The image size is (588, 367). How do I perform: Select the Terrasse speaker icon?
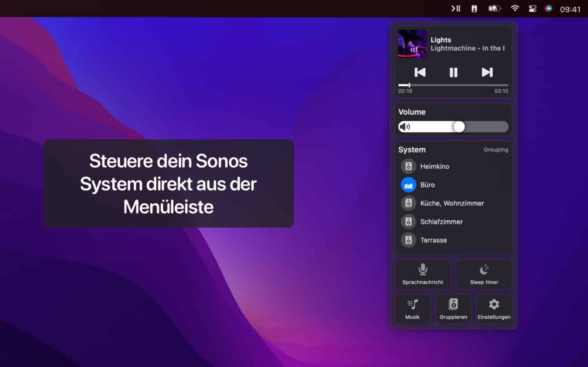point(408,240)
